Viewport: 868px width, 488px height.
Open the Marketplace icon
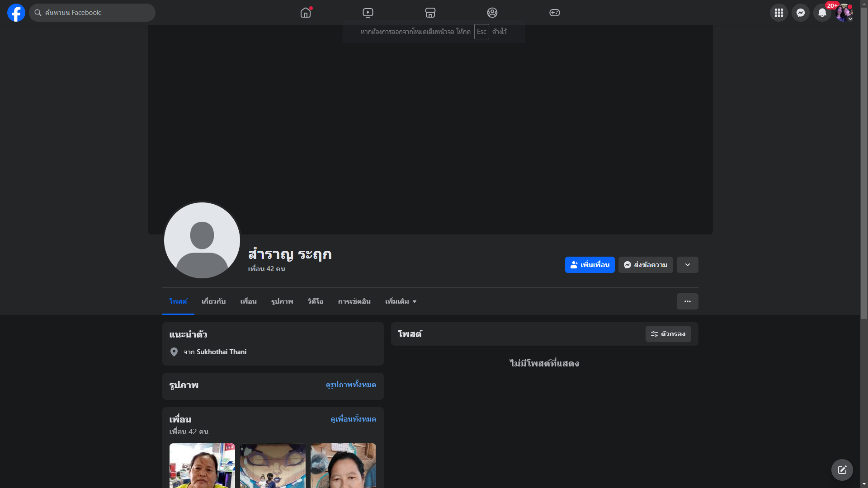pos(430,13)
